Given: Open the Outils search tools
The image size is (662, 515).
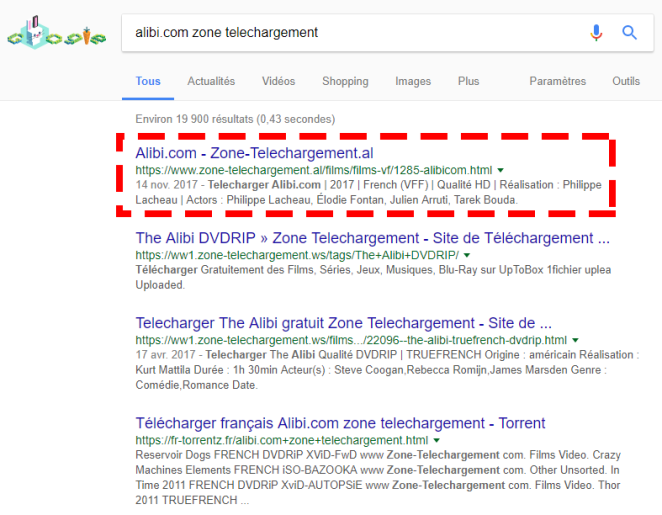Looking at the screenshot, I should (626, 82).
